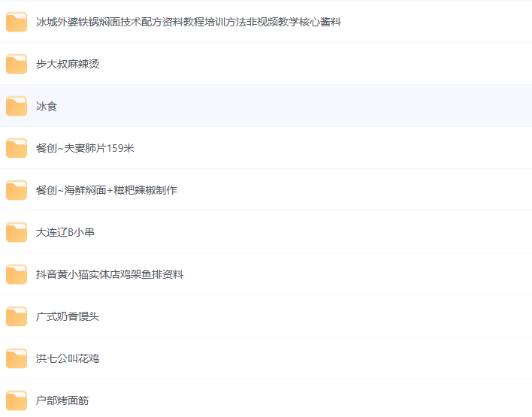Viewport: 532px width, 417px height.
Task: Select the folder icon for 洪七公叫花鸡
Action: 17,359
